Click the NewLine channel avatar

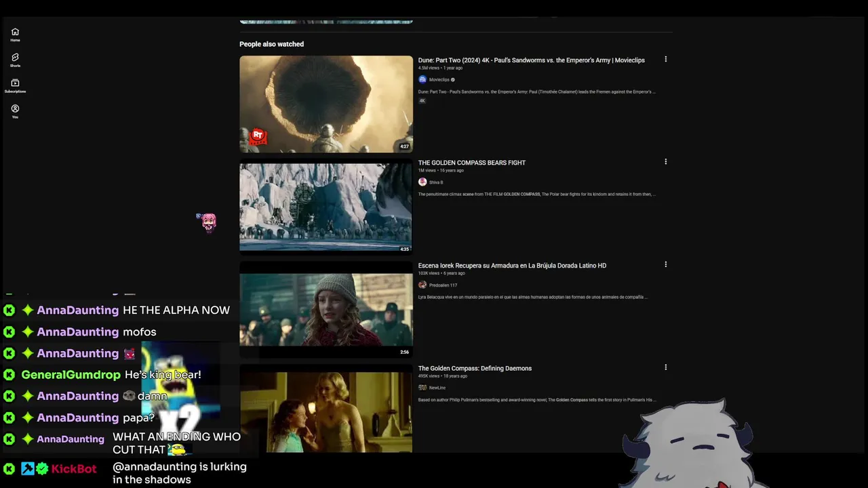coord(422,388)
